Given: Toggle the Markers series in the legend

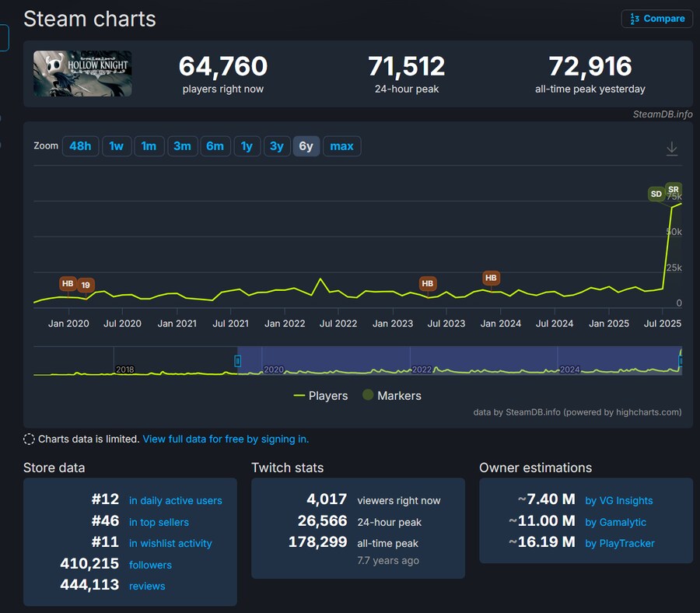Looking at the screenshot, I should coord(392,395).
